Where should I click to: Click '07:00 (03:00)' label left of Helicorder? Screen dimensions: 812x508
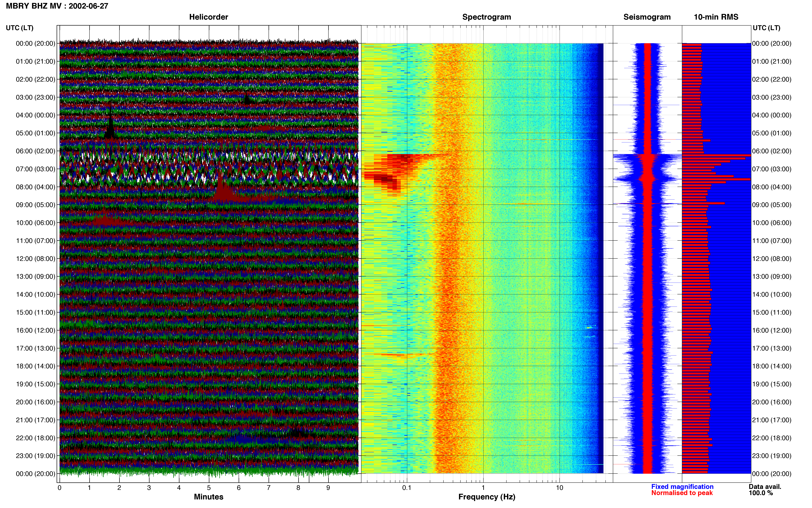(x=36, y=169)
